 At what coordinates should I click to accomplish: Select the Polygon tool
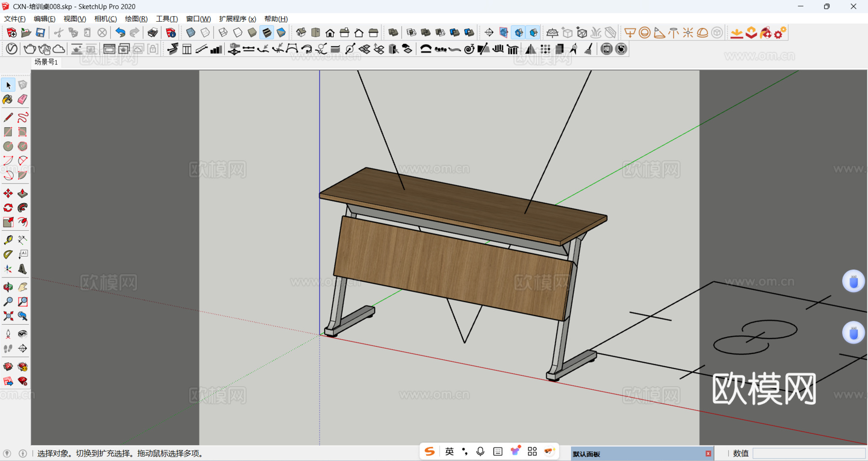23,146
